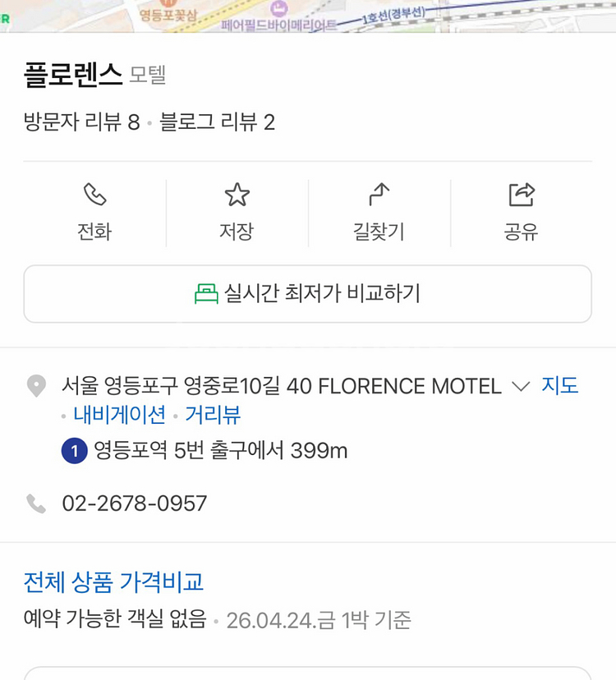Open 블로그 리뷰 2
Viewport: 616px width, 680px height.
(x=218, y=123)
